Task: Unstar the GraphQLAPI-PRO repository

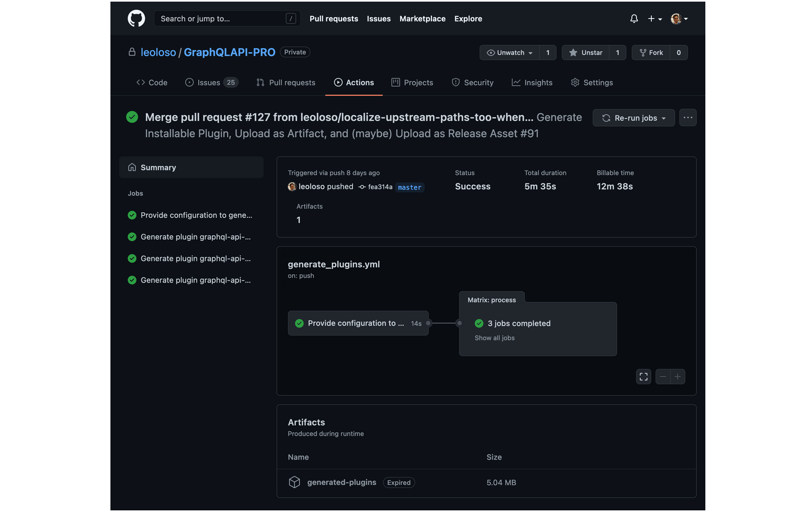Action: [586, 52]
